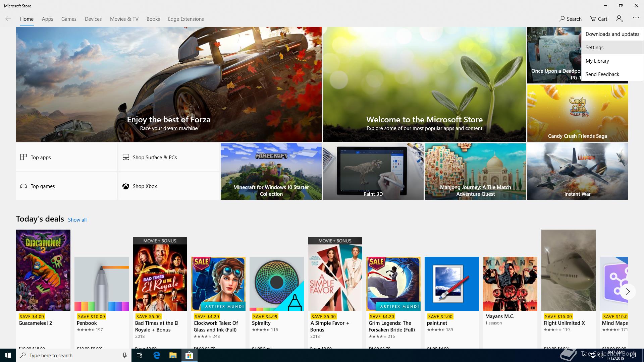This screenshot has width=644, height=362.
Task: Select My Library from the menu
Action: pos(612,61)
